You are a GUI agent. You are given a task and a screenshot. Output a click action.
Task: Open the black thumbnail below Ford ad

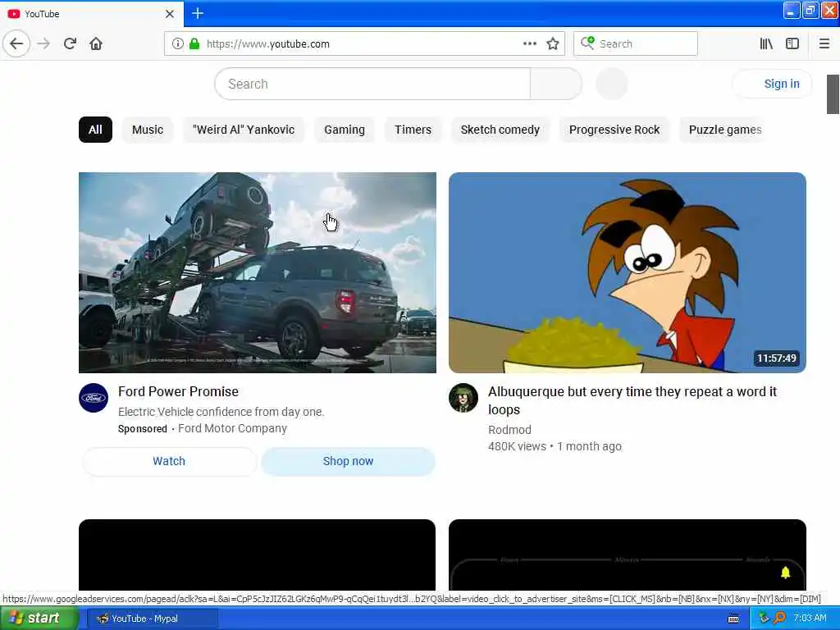point(257,555)
